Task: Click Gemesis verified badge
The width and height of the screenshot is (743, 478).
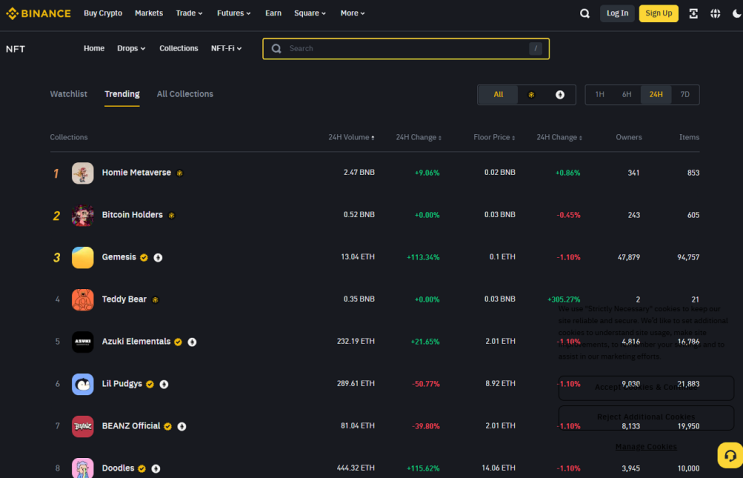Action: coord(144,258)
